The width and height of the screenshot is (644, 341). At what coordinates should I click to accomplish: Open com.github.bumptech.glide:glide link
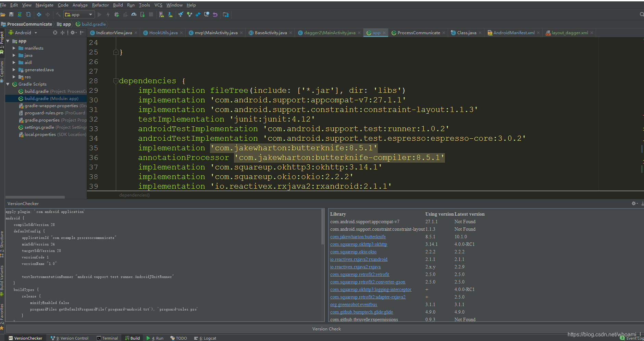point(361,312)
